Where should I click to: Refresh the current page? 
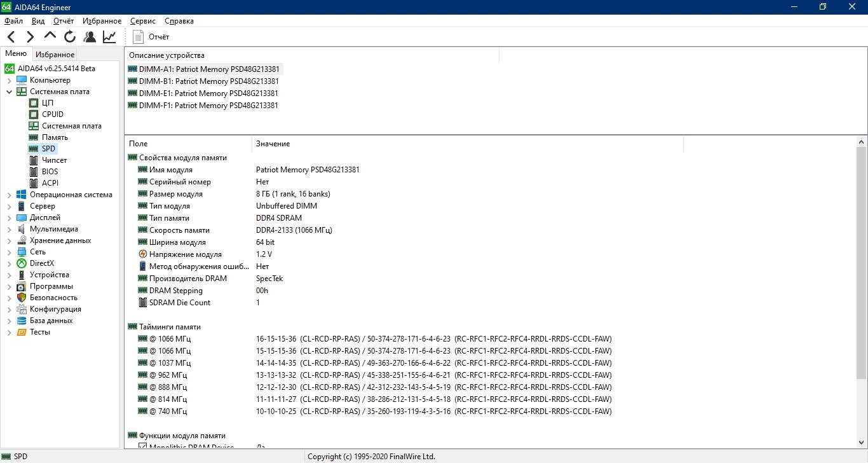click(70, 37)
